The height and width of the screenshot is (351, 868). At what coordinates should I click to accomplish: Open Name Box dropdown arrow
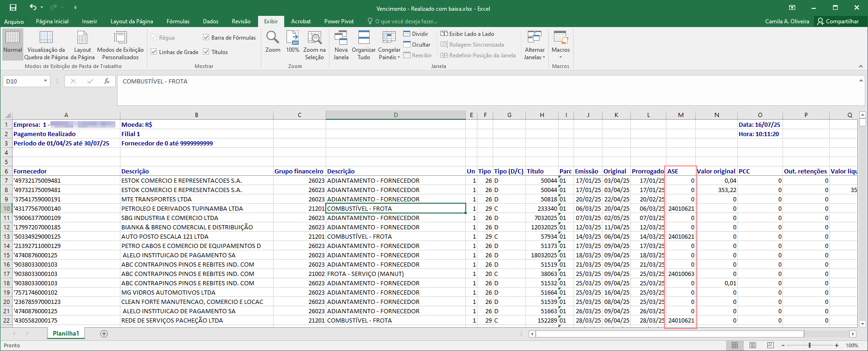tap(45, 81)
